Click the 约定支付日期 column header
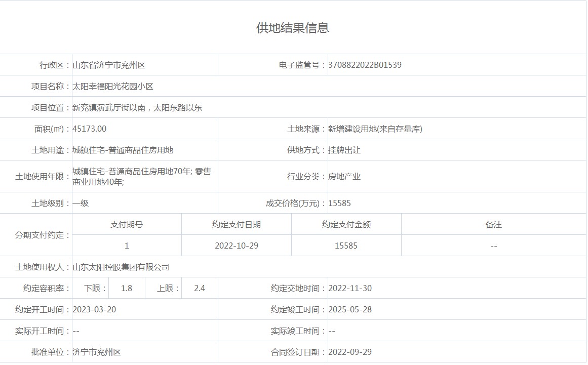588x365 pixels. point(237,224)
